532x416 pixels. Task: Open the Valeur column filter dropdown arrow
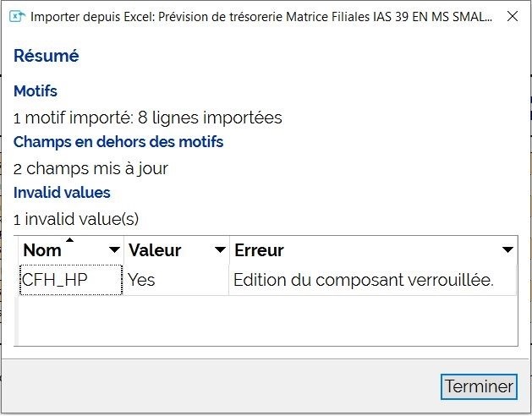(x=220, y=250)
